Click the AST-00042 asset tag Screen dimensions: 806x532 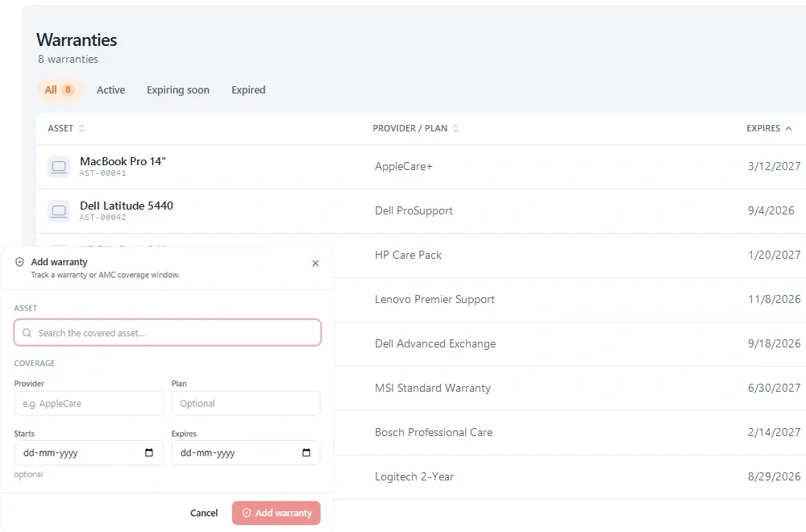point(103,218)
